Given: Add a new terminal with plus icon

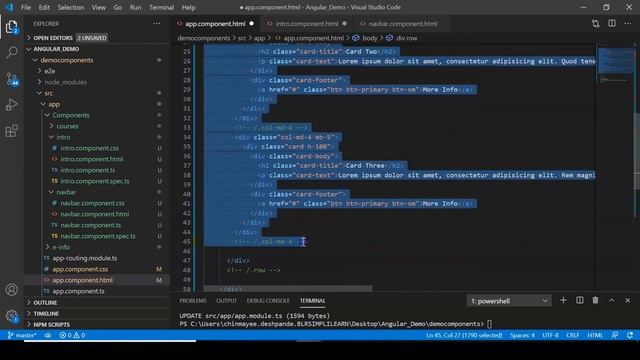Looking at the screenshot, I should (563, 300).
